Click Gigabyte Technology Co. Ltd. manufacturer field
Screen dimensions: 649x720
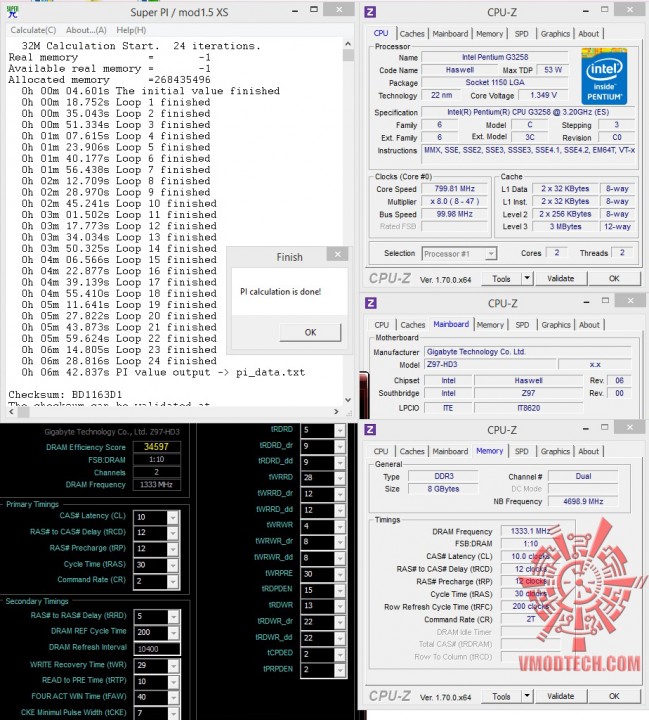coord(527,352)
